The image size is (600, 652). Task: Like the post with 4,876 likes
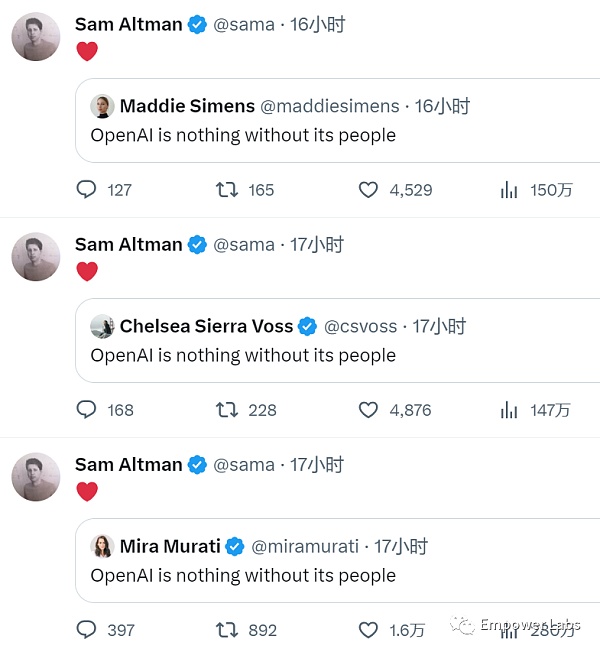369,410
